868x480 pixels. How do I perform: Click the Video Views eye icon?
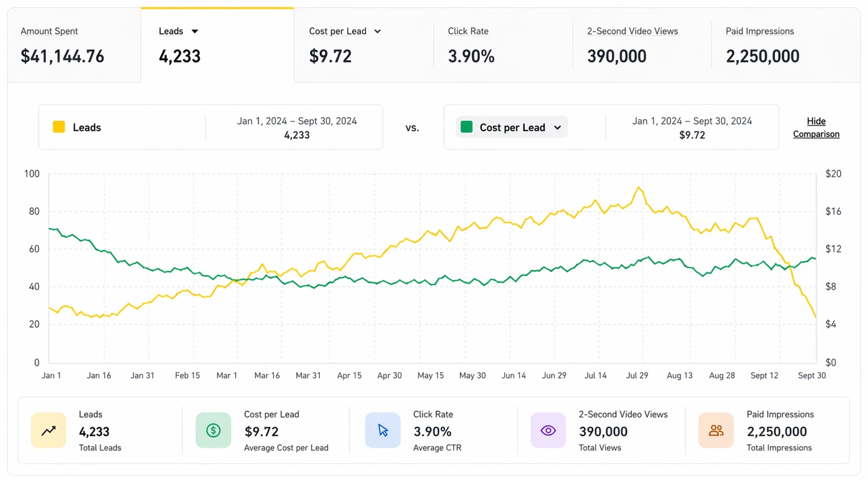[x=548, y=430]
